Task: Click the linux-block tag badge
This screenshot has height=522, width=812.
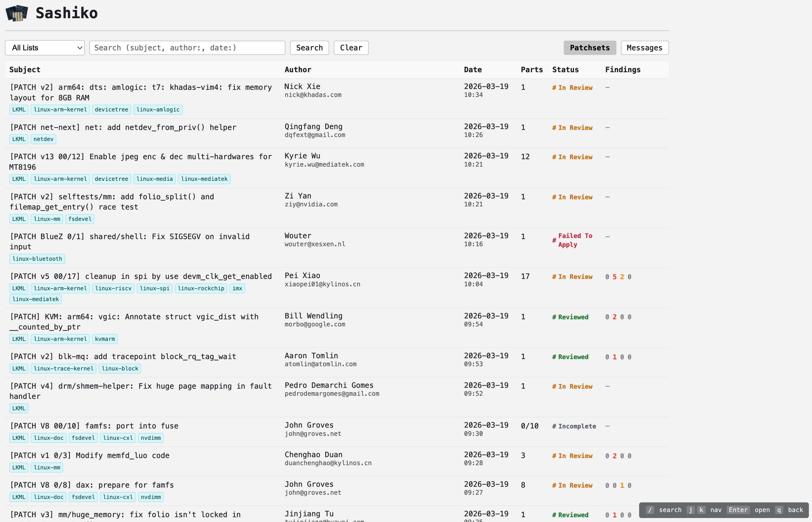Action: pos(120,368)
